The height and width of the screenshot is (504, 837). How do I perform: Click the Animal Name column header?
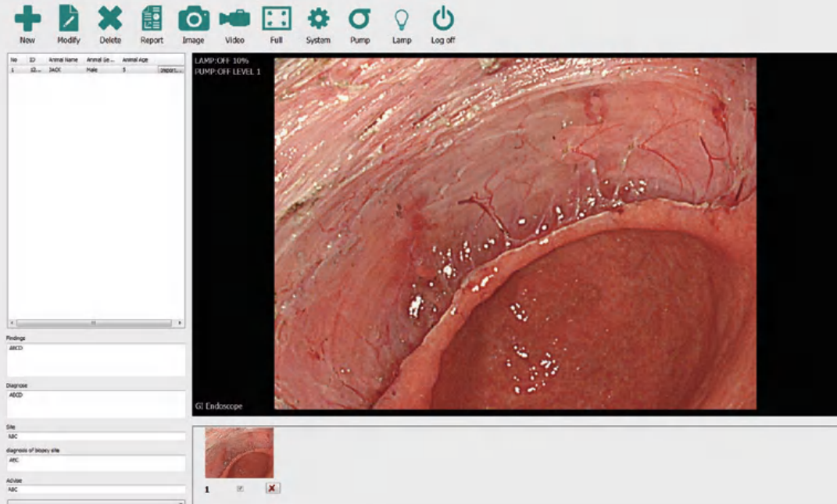point(65,60)
